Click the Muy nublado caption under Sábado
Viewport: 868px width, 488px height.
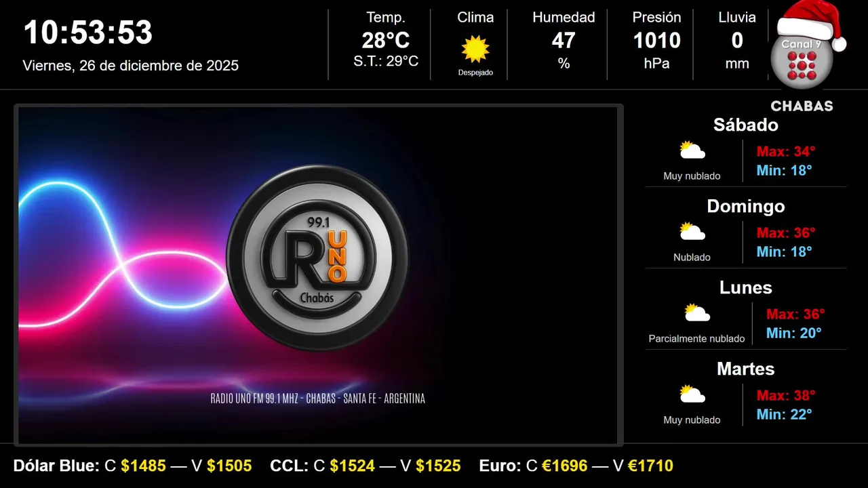pos(692,176)
